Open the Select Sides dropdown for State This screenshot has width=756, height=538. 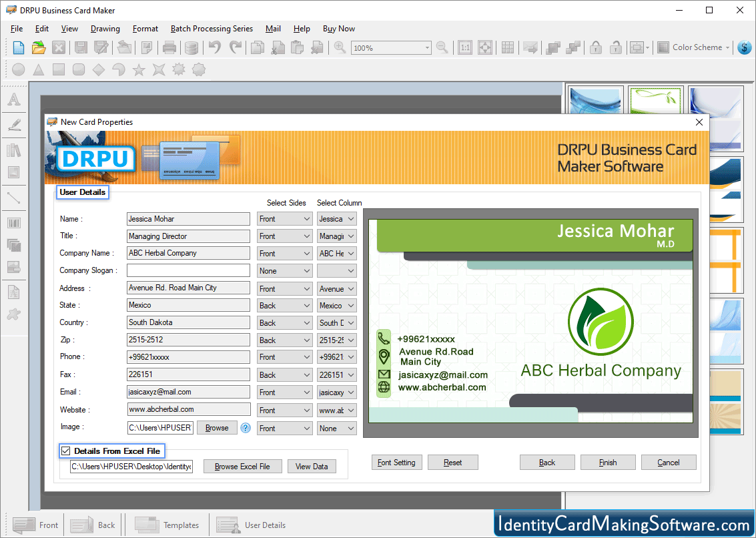point(284,306)
